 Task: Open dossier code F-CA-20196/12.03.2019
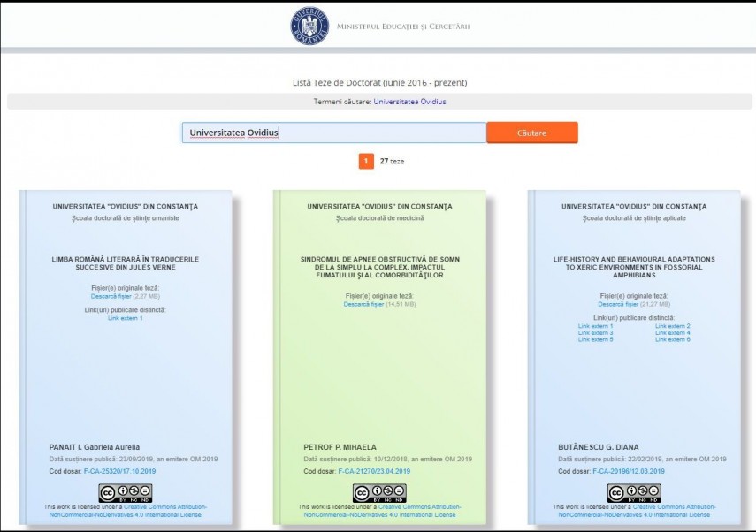point(629,471)
